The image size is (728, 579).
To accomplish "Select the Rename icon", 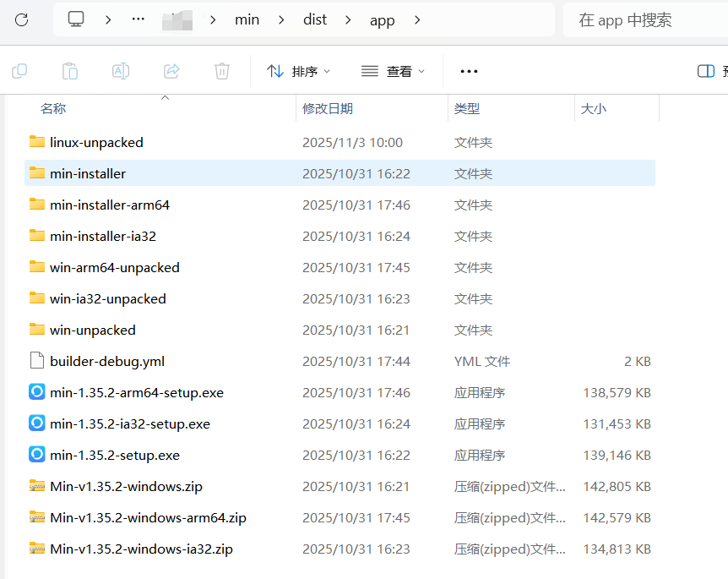I will (120, 71).
